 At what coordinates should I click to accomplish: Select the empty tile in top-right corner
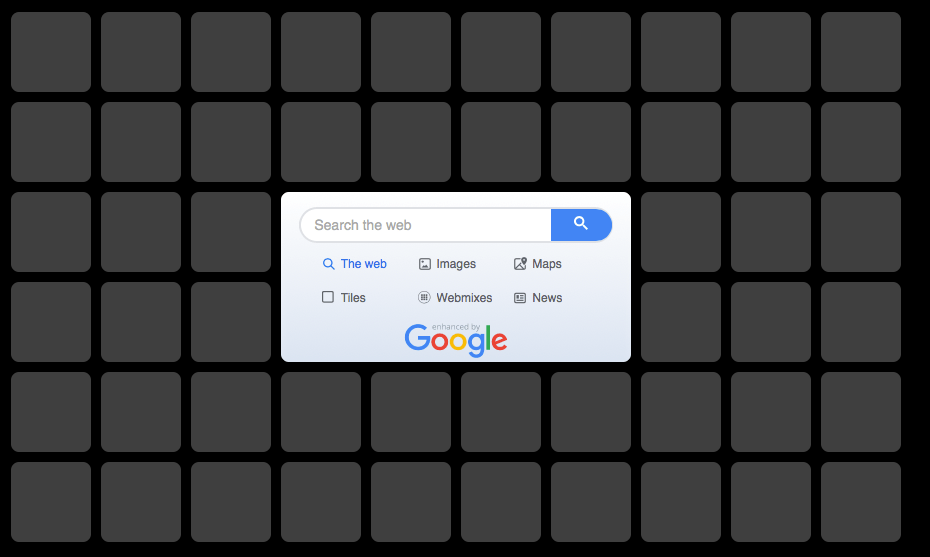[x=861, y=52]
